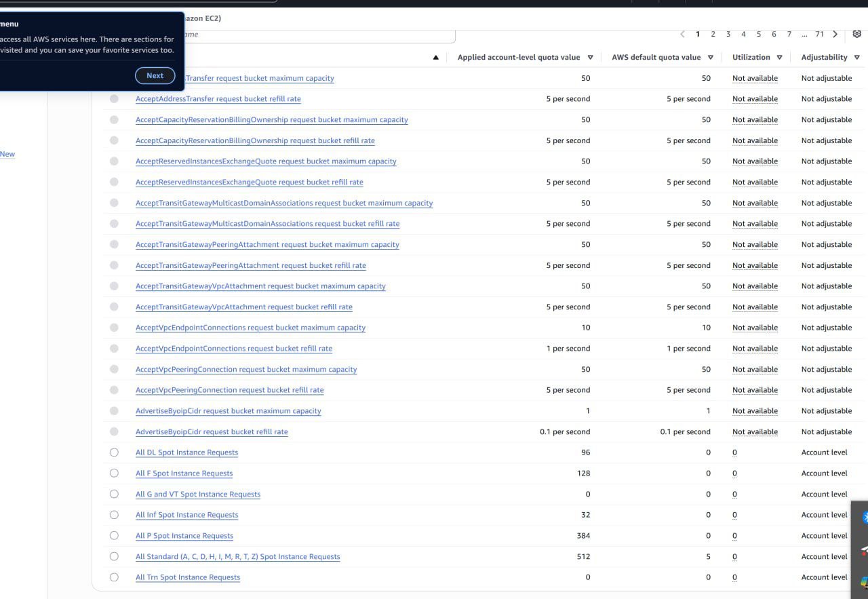The image size is (868, 599).
Task: Click AWS default value 5 for All Standard Spot Requests
Action: [709, 556]
